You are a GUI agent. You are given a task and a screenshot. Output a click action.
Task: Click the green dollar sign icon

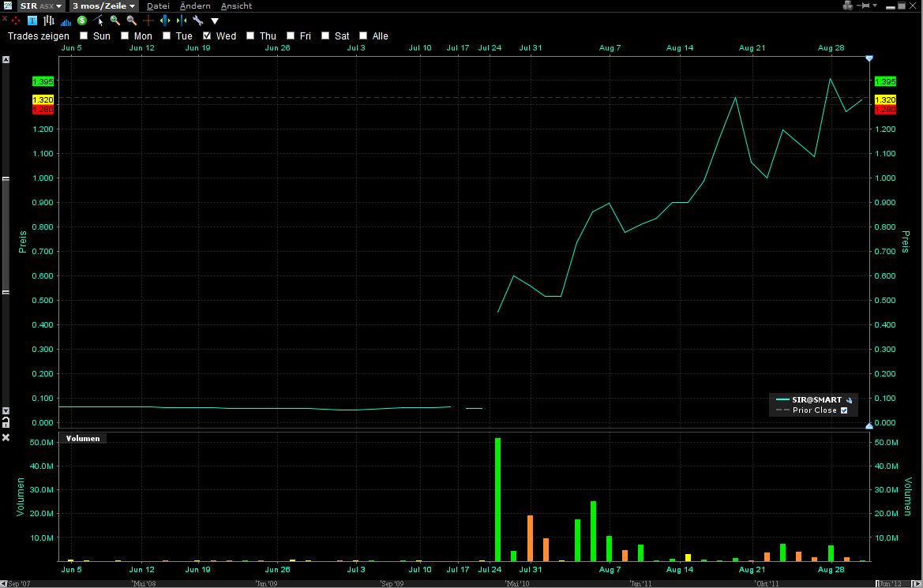pos(82,21)
